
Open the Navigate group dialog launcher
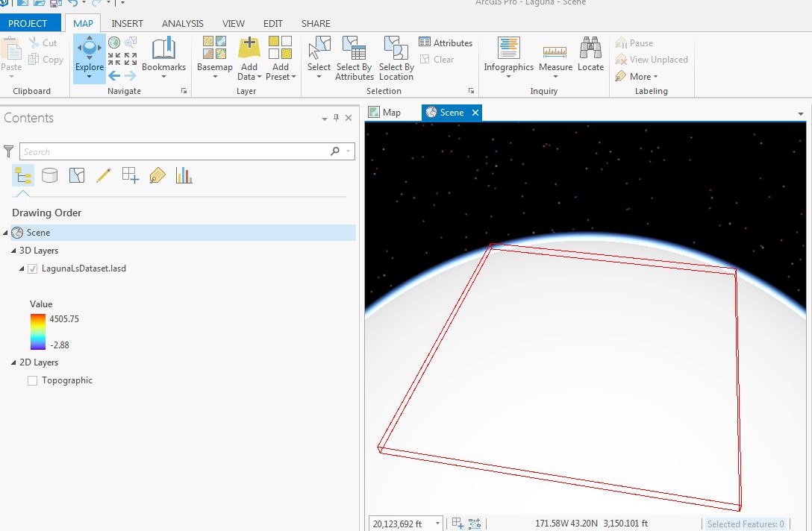pyautogui.click(x=184, y=91)
